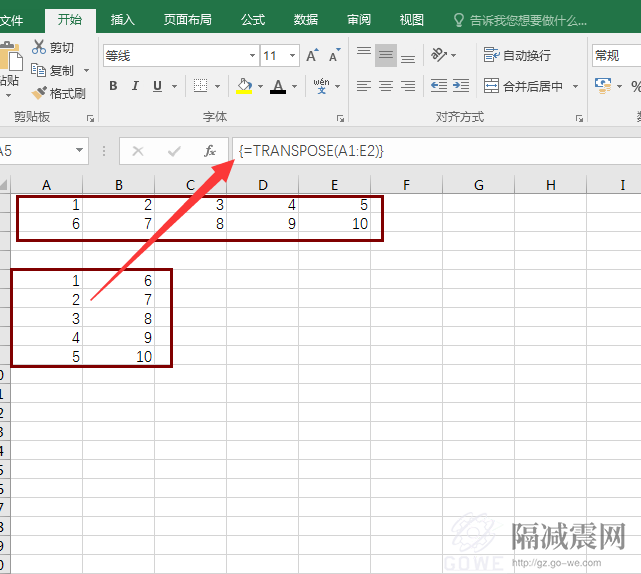This screenshot has width=641, height=574.
Task: Toggle Bold formatting
Action: coord(113,86)
